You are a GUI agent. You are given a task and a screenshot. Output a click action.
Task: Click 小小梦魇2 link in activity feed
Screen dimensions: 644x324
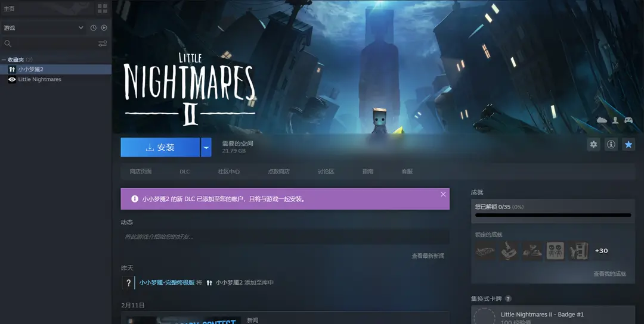pos(229,282)
